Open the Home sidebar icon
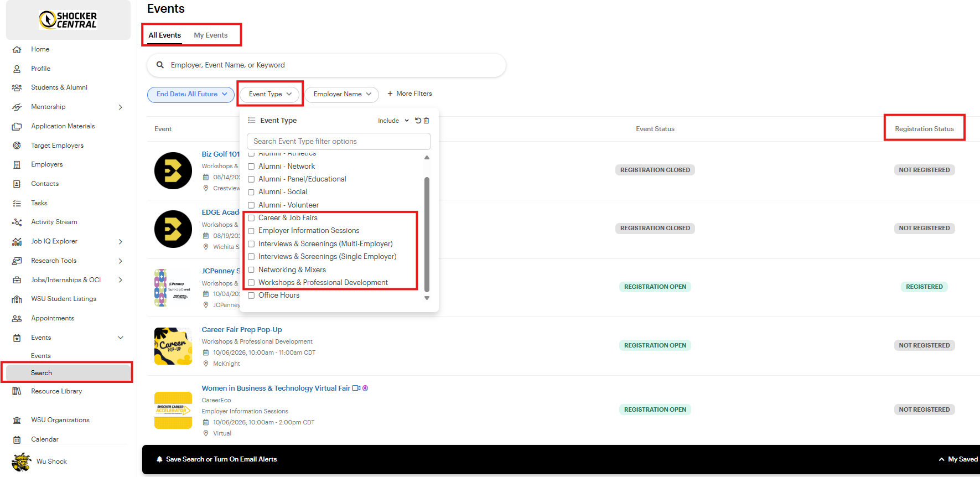This screenshot has width=980, height=477. point(17,49)
